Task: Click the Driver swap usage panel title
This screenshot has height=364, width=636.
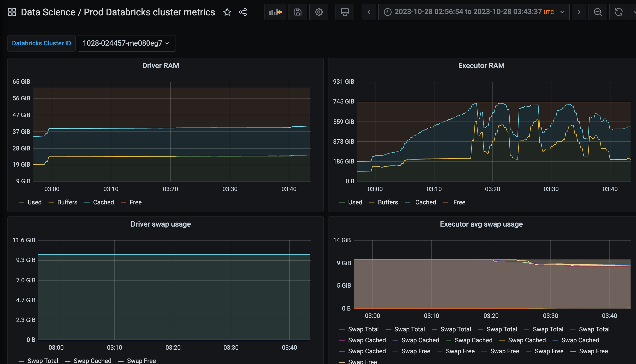Action: click(161, 224)
